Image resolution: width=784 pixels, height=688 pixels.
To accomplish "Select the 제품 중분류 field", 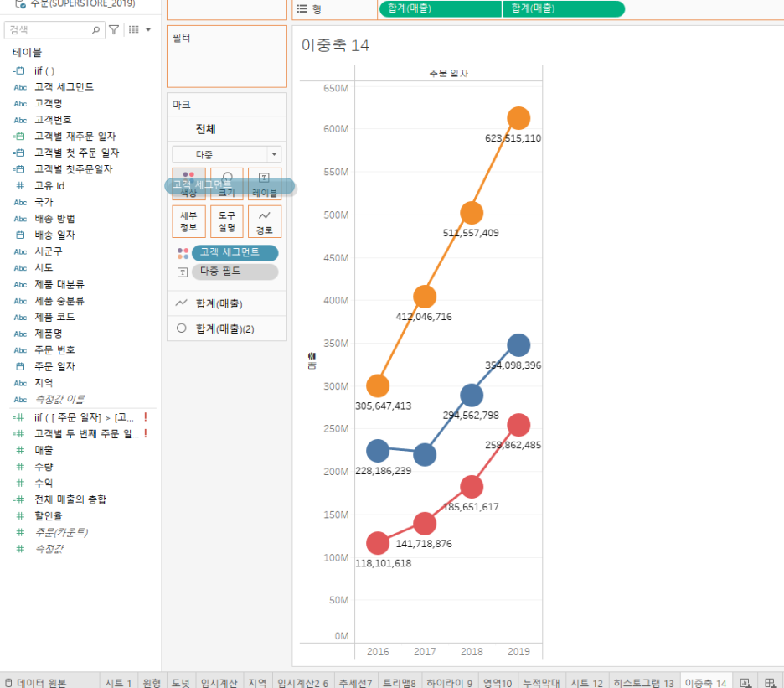I will coord(59,301).
